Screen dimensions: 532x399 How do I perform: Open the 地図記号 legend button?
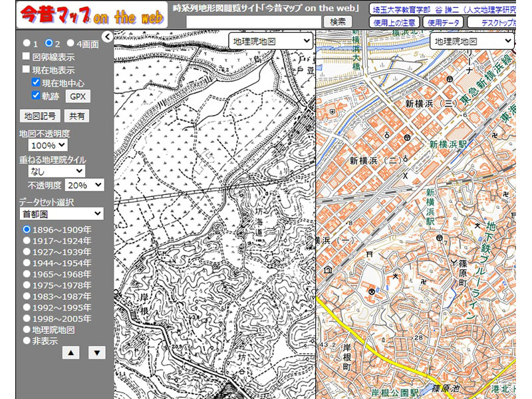pos(40,116)
